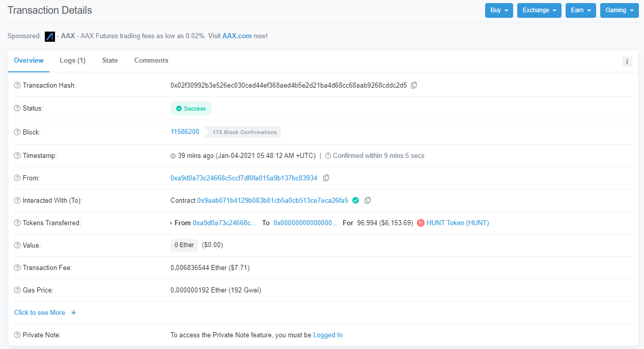Image resolution: width=644 pixels, height=349 pixels.
Task: Click the clock icon before 39 mins ago
Action: point(173,156)
